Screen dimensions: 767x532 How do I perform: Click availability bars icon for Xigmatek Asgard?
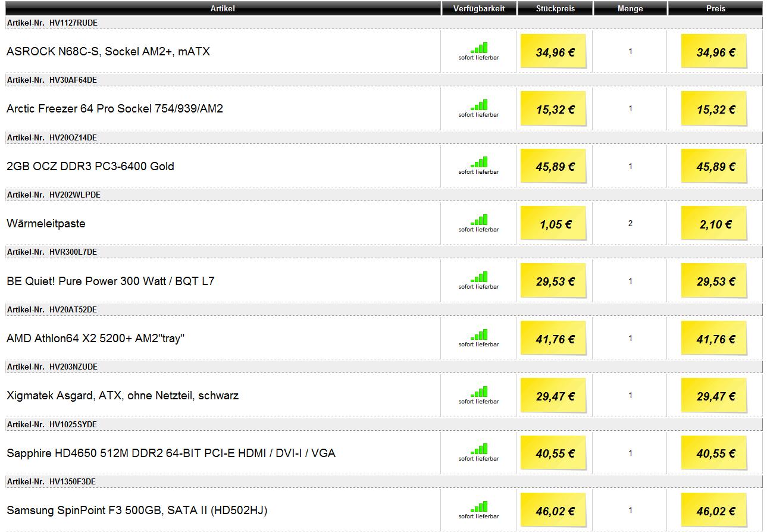pos(479,392)
